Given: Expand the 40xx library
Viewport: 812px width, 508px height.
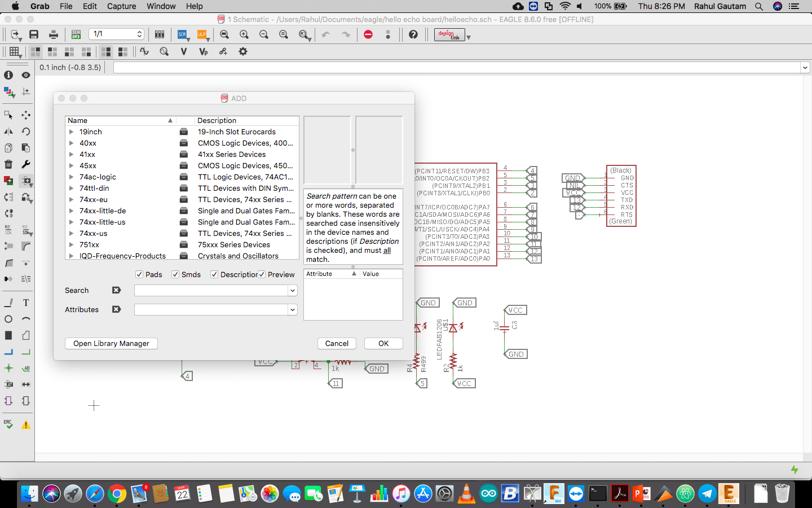Looking at the screenshot, I should (72, 143).
